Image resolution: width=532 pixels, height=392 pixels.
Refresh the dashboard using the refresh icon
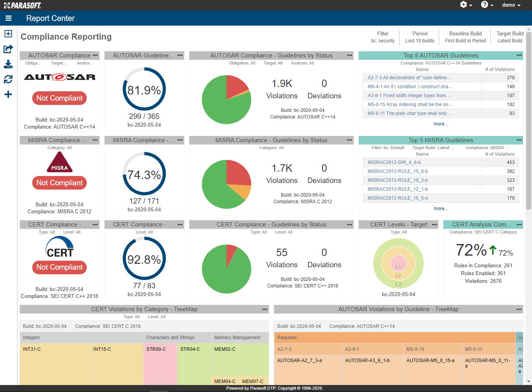tap(8, 79)
